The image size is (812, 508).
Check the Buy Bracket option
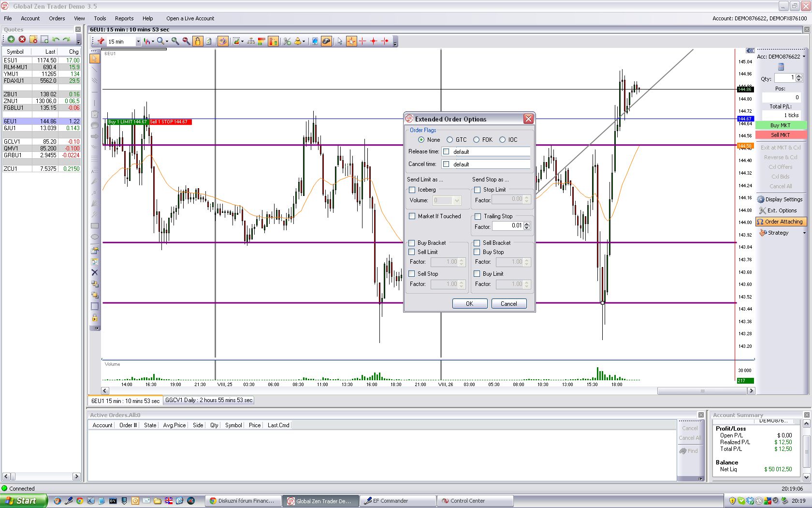tap(411, 243)
